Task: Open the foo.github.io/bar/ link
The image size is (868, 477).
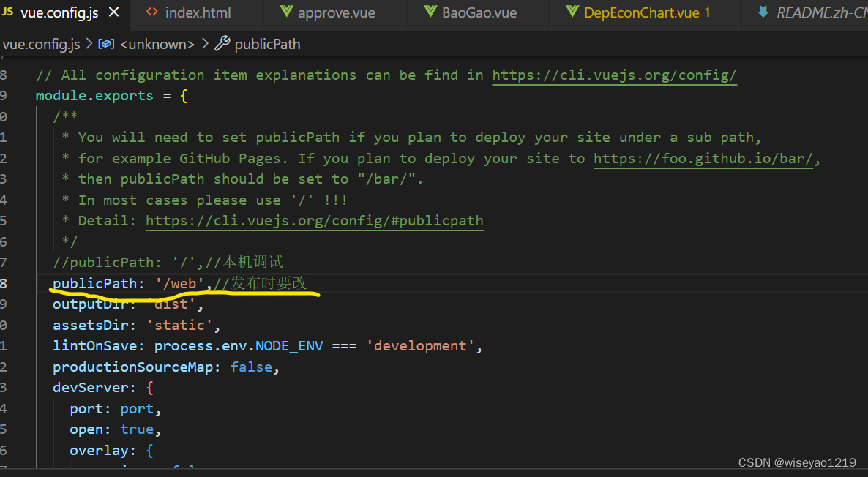Action: [703, 159]
